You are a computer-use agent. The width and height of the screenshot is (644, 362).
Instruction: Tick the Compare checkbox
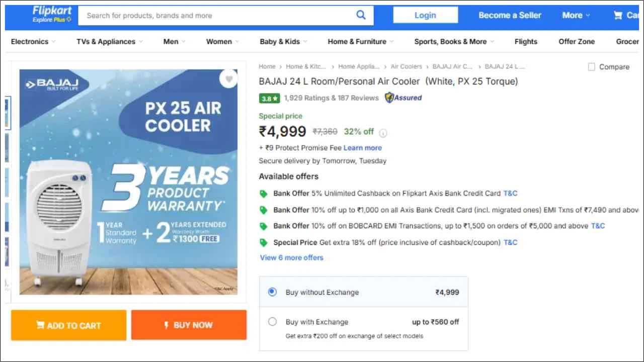(592, 67)
